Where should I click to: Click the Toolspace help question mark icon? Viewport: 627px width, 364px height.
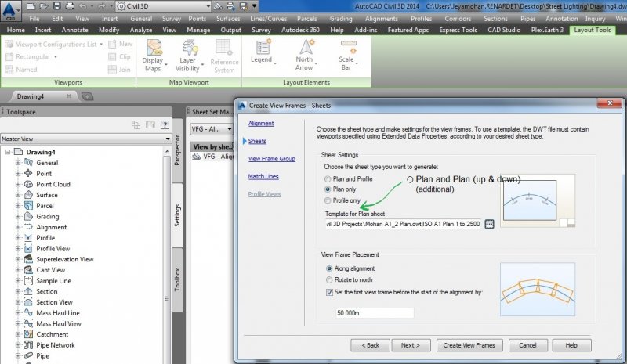tap(165, 124)
